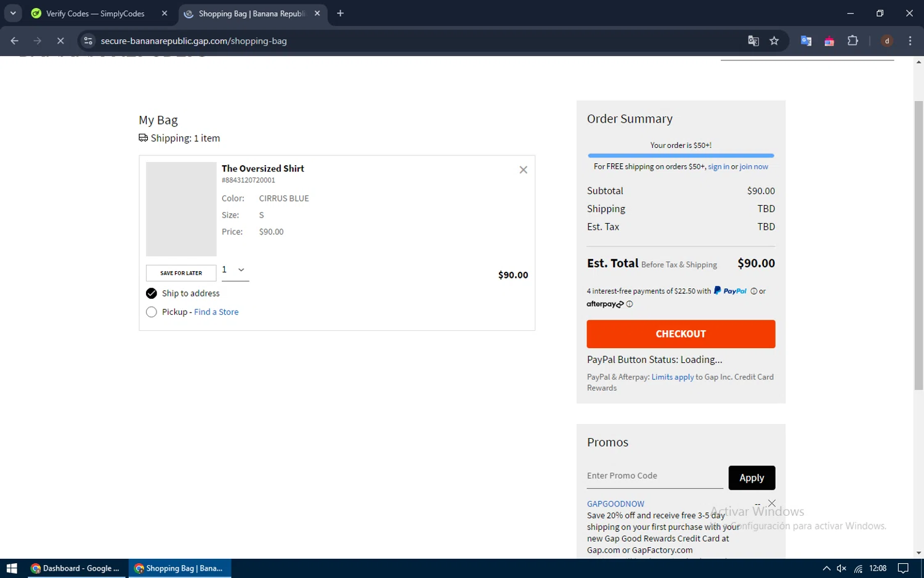This screenshot has width=924, height=578.
Task: Click the page vertical scrollbar
Action: [x=918, y=245]
